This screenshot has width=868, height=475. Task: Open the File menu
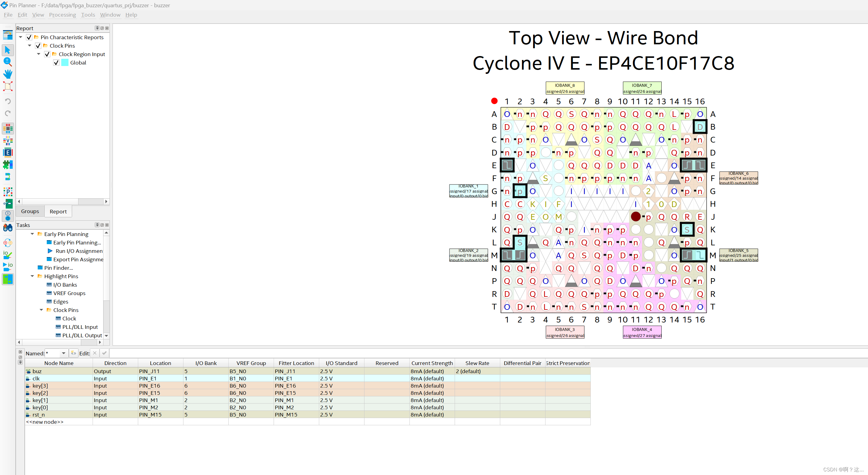point(8,15)
